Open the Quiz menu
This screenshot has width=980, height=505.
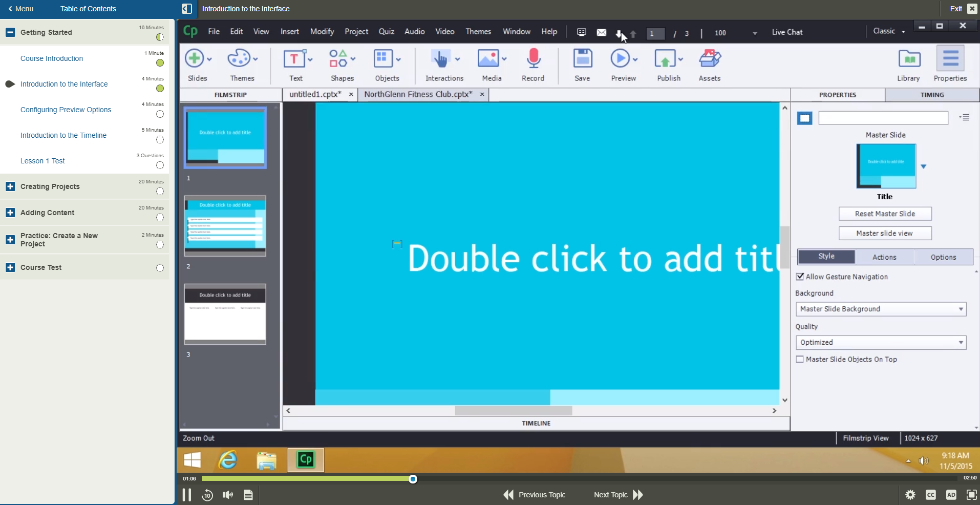[x=387, y=31]
